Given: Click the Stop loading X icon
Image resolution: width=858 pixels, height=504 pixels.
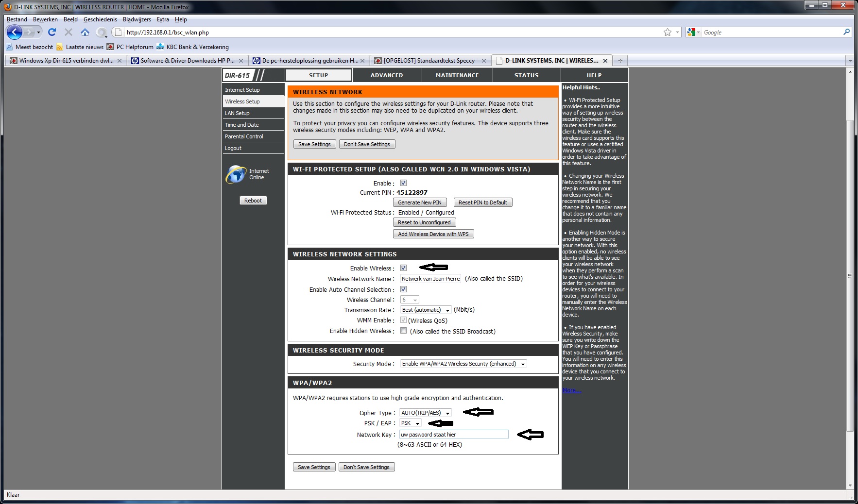Looking at the screenshot, I should pyautogui.click(x=69, y=32).
